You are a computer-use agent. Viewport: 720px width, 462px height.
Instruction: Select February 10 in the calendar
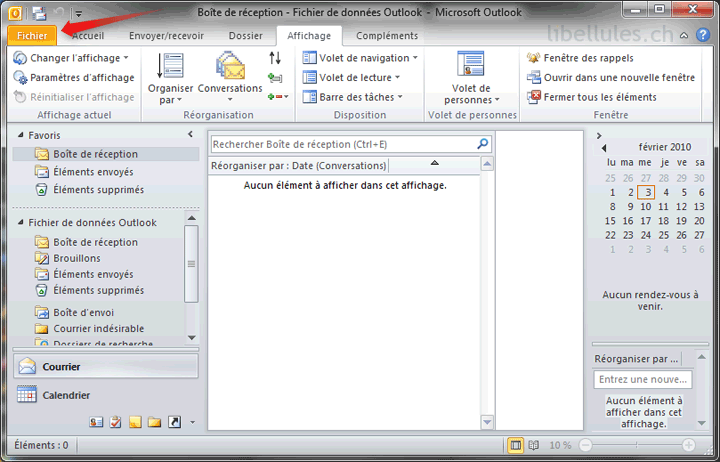646,207
